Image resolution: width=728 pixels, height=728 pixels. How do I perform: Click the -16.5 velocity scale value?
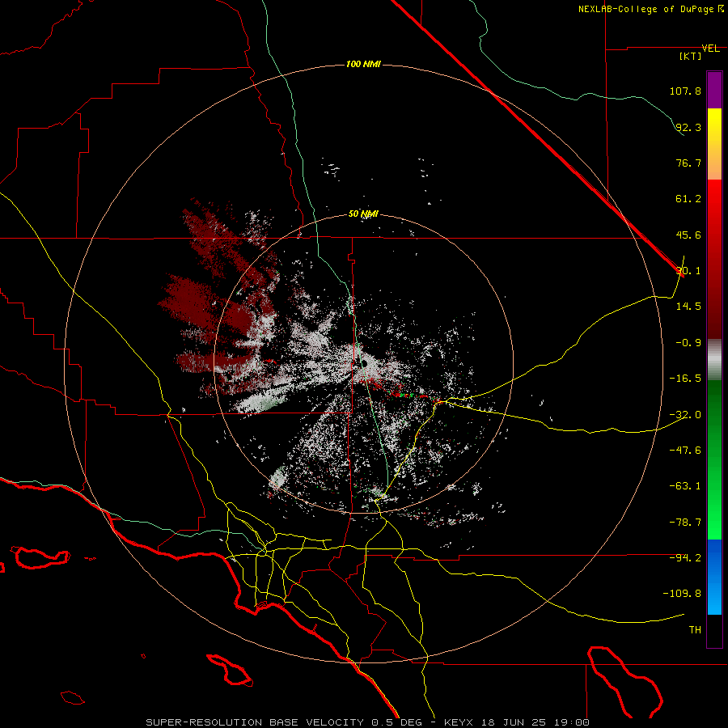coord(685,379)
